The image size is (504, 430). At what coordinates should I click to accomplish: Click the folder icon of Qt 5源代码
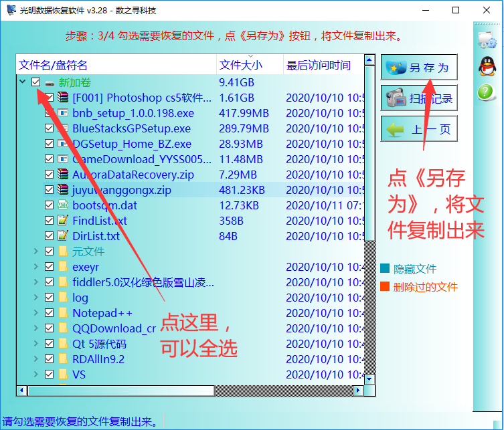click(x=64, y=344)
